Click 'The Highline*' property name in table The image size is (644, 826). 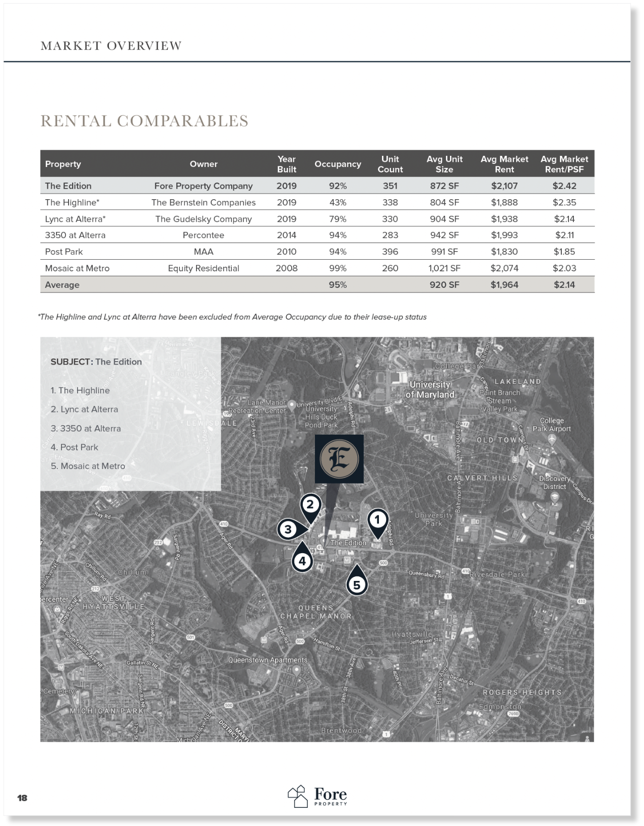[72, 202]
